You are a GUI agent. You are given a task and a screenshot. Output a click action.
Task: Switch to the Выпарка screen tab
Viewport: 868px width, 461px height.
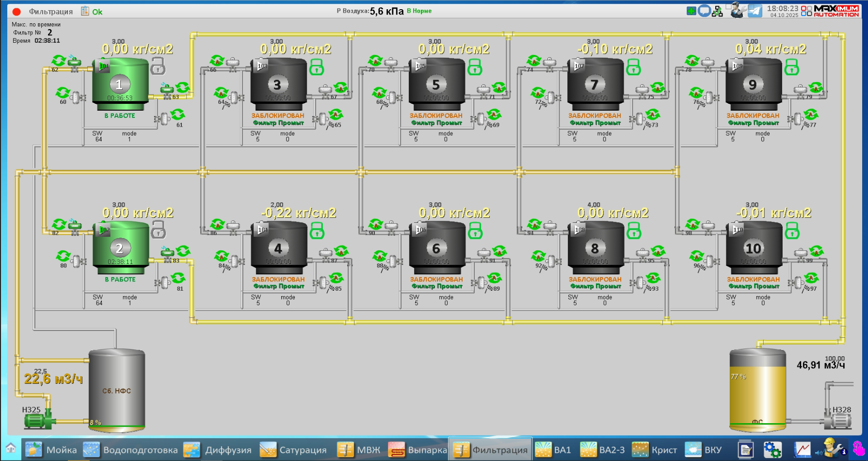[x=417, y=450]
